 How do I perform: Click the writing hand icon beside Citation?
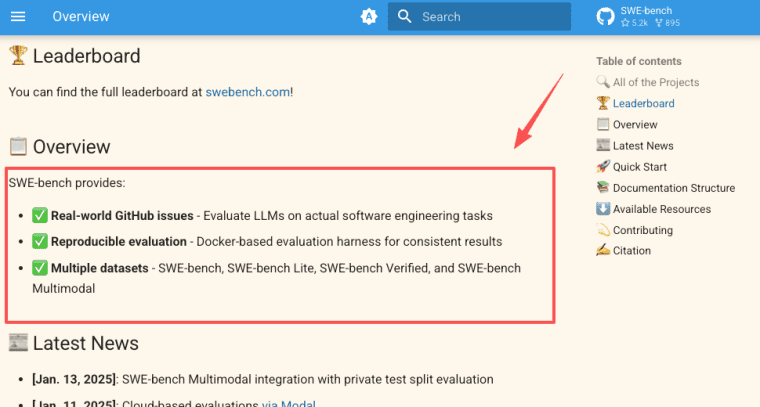(603, 250)
